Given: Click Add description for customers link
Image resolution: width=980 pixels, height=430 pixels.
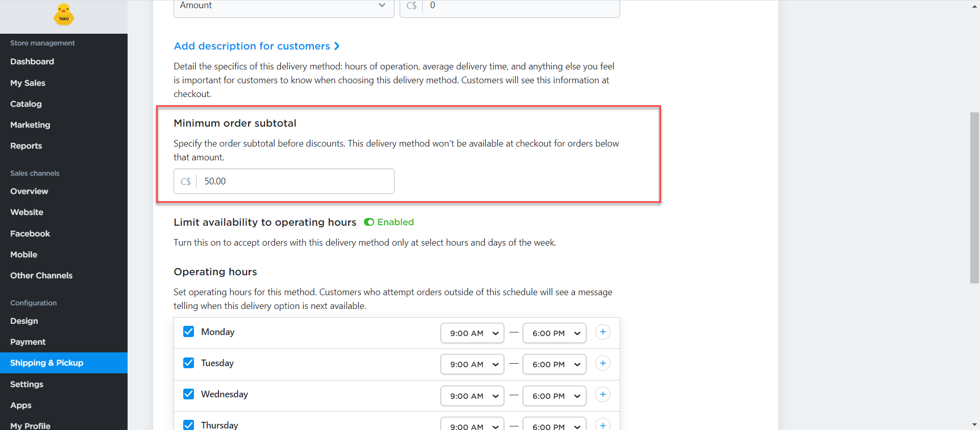Looking at the screenshot, I should (252, 46).
